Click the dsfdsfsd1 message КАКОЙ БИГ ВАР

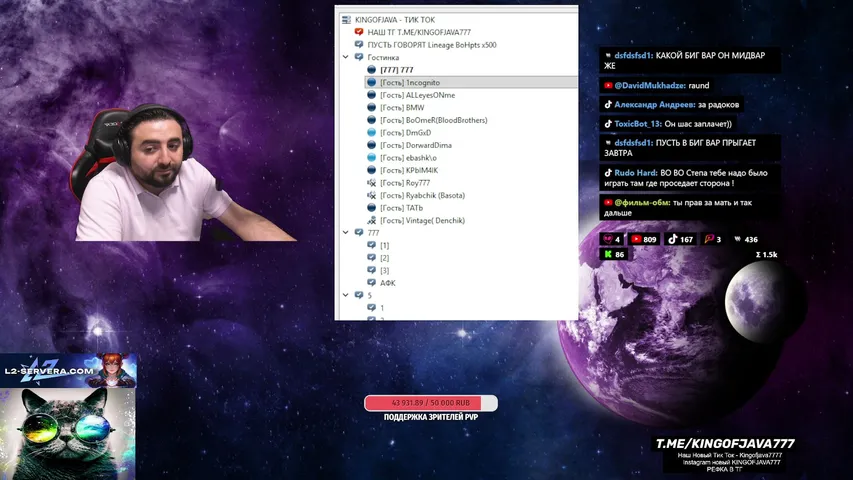coord(690,60)
